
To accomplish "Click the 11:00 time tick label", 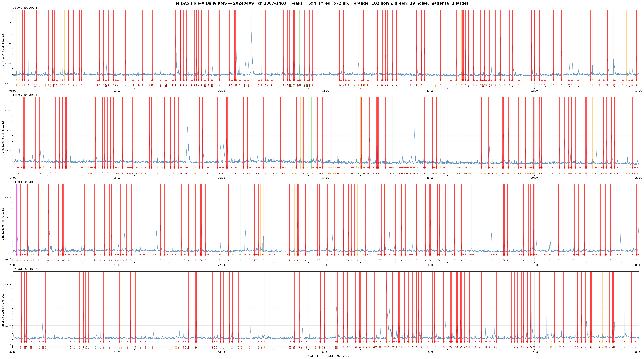I will pos(326,91).
